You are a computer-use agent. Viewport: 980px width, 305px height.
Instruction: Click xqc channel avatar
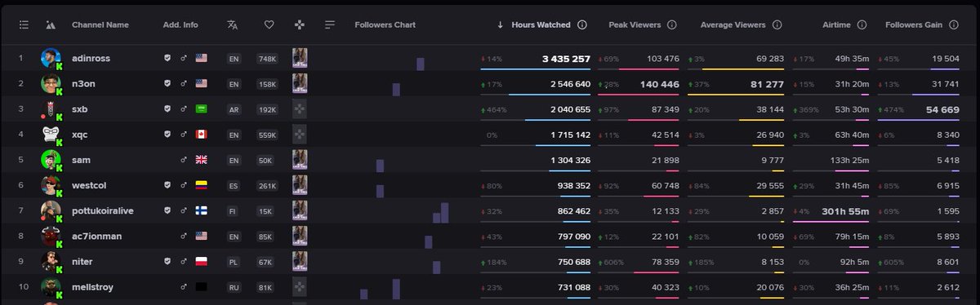pos(51,135)
